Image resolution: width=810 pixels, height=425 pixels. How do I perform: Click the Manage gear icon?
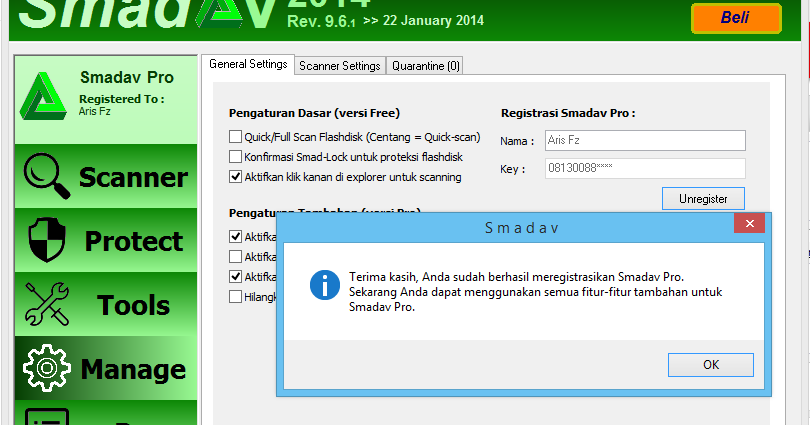point(46,368)
